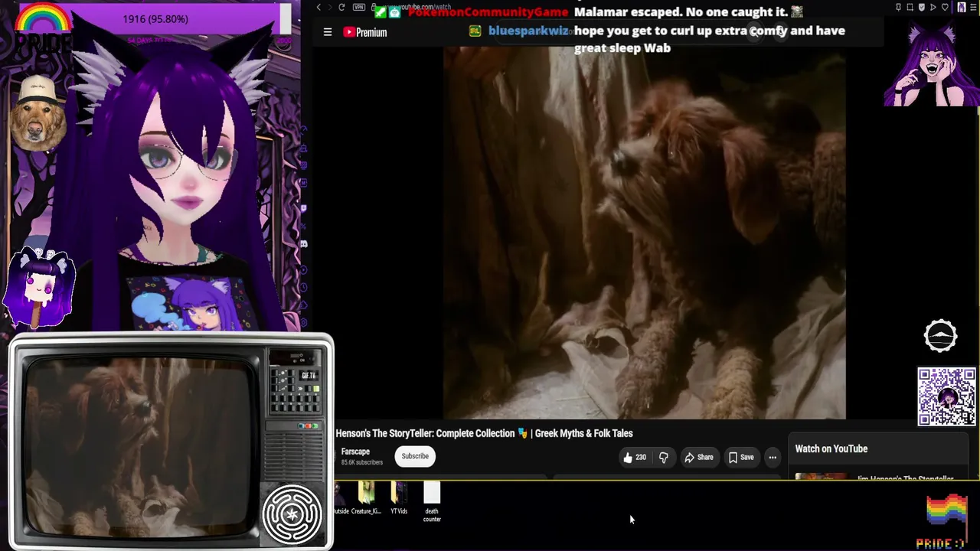Go to YouTube Premium home logo
980x551 pixels.
pyautogui.click(x=365, y=32)
